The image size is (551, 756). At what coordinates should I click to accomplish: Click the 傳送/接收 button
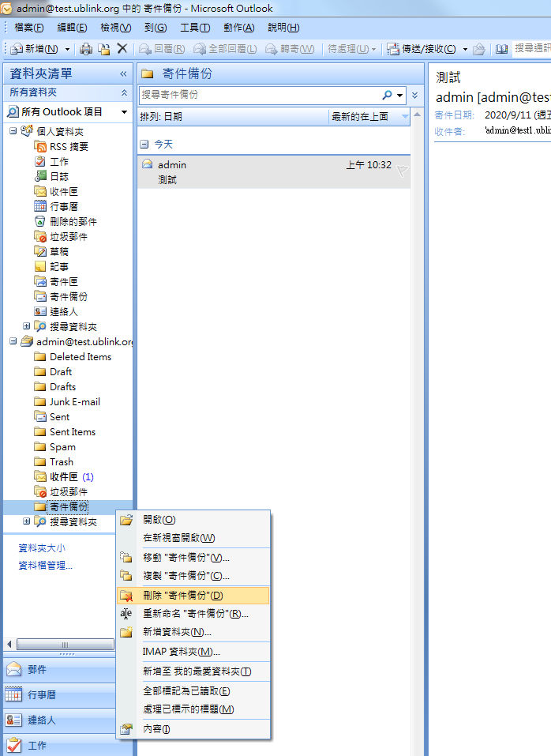tap(422, 49)
